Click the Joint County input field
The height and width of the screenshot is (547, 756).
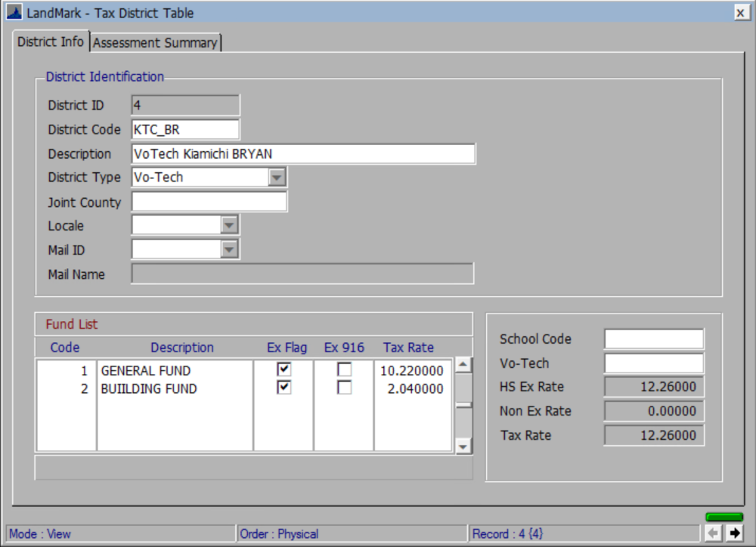[212, 201]
